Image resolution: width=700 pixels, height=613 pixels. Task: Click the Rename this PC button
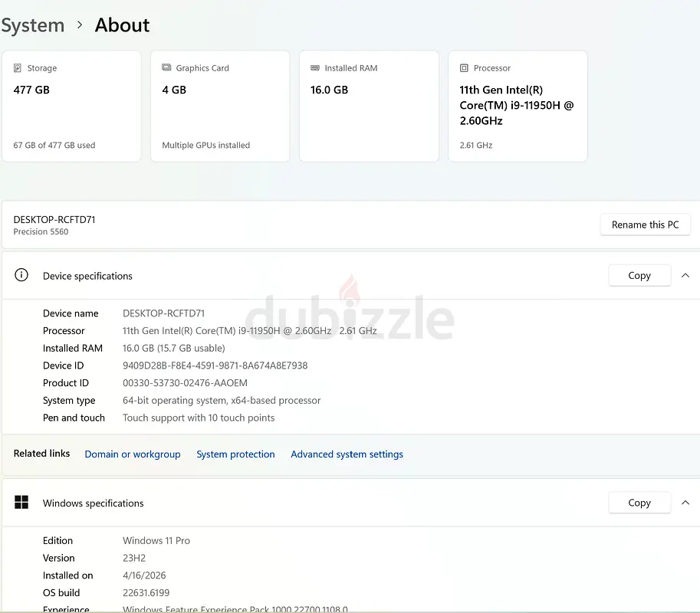[x=645, y=225]
